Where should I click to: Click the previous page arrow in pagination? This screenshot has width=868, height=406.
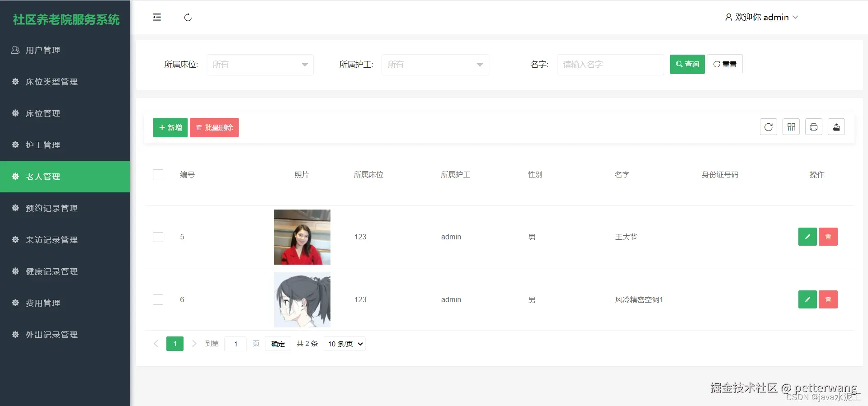[156, 344]
